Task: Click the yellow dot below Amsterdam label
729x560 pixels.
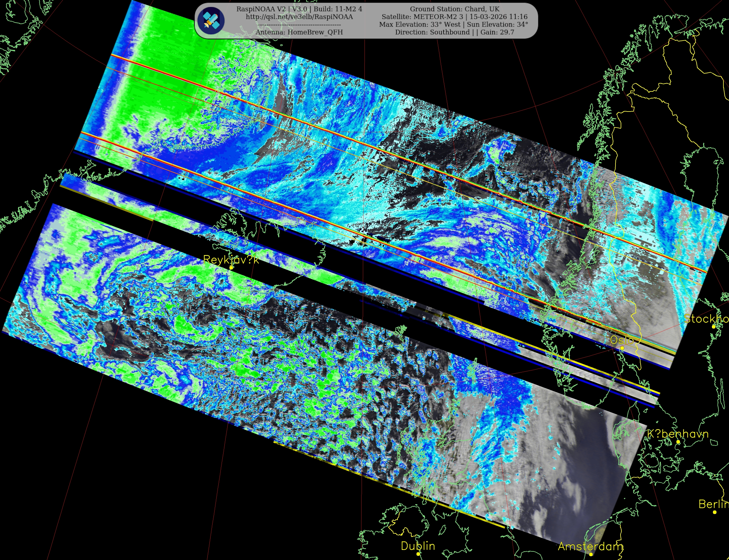Action: pyautogui.click(x=591, y=554)
